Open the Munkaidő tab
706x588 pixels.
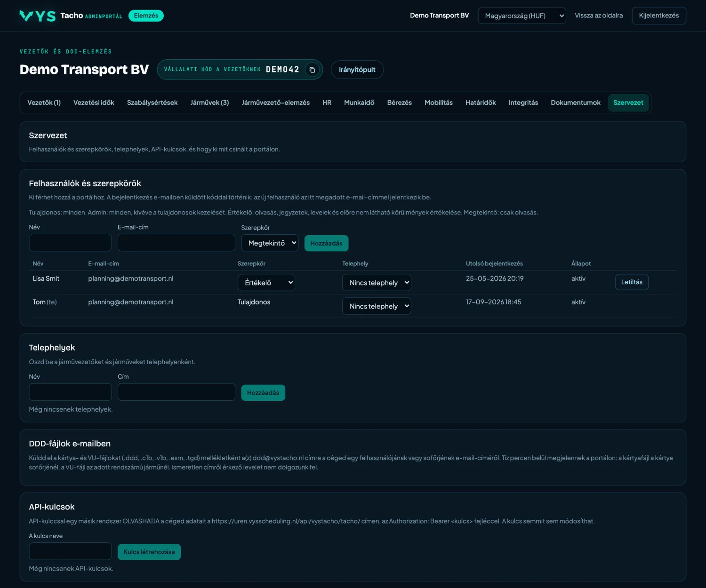pyautogui.click(x=359, y=103)
